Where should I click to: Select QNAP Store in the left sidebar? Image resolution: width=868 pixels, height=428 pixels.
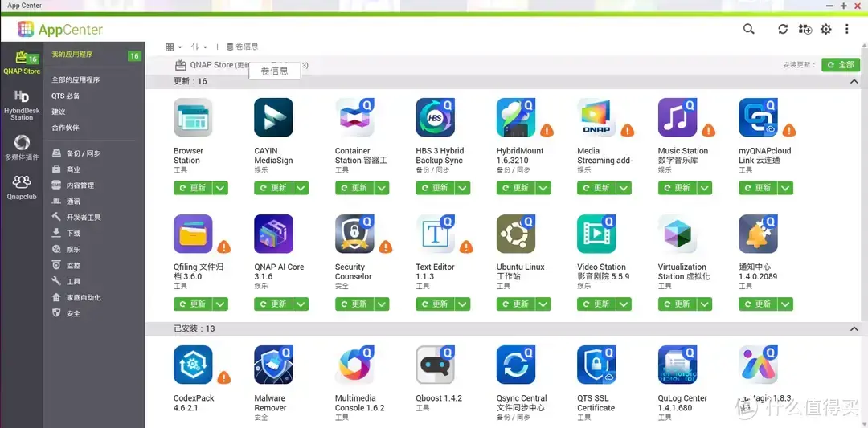(x=22, y=62)
